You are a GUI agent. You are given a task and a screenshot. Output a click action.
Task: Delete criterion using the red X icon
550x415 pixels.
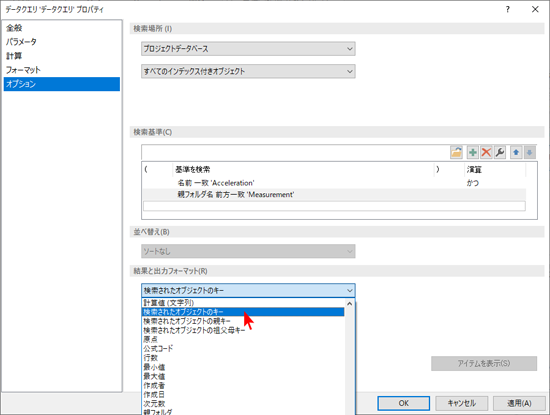point(486,152)
